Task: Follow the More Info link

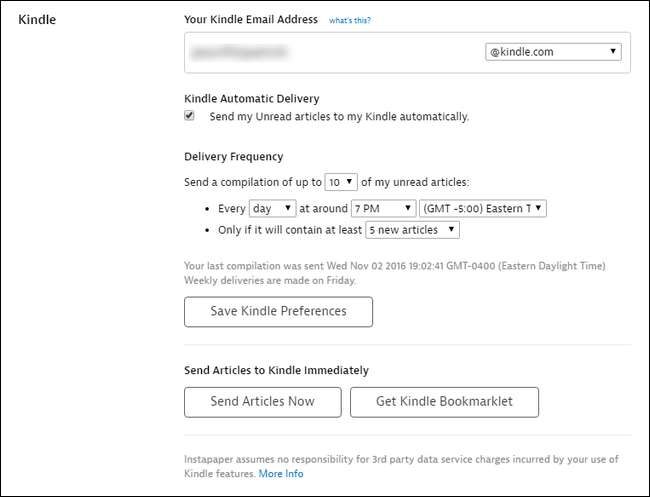Action: tap(281, 473)
